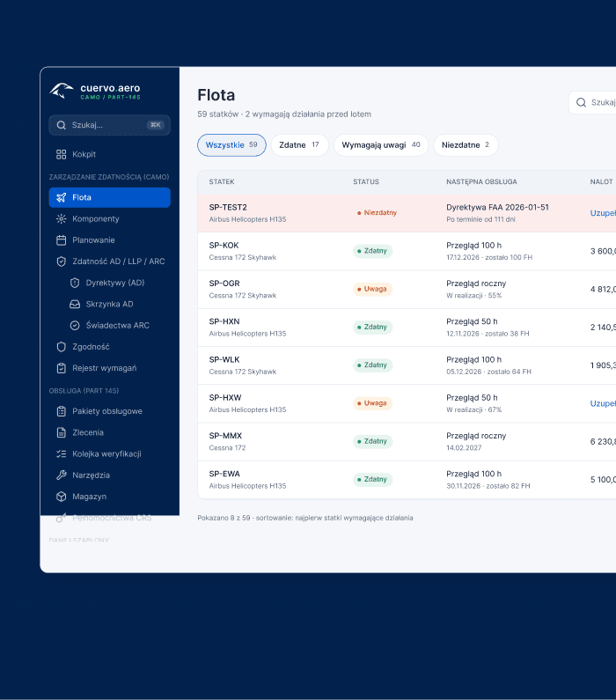The height and width of the screenshot is (700, 616).
Task: Click Uwaga badge in SP-OGR row
Action: (x=373, y=290)
